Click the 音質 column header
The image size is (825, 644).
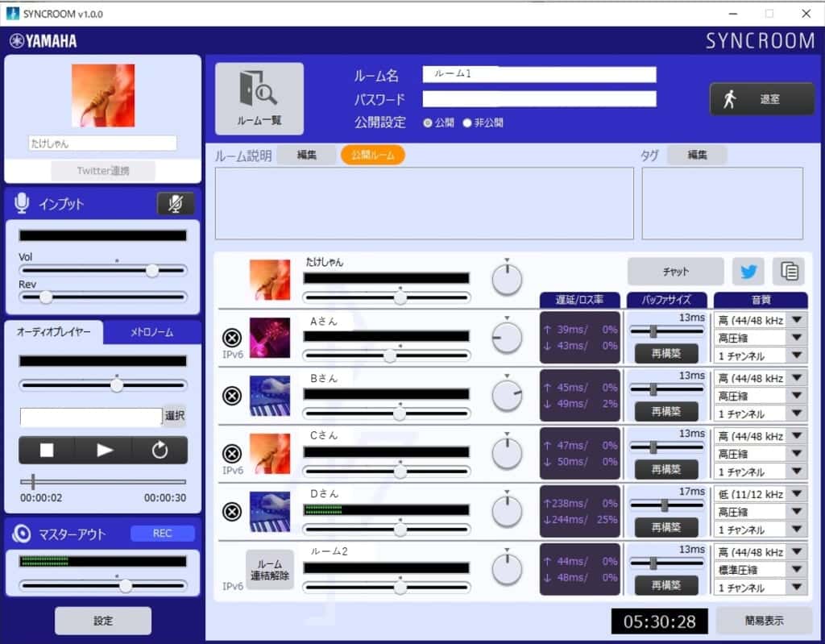point(761,300)
